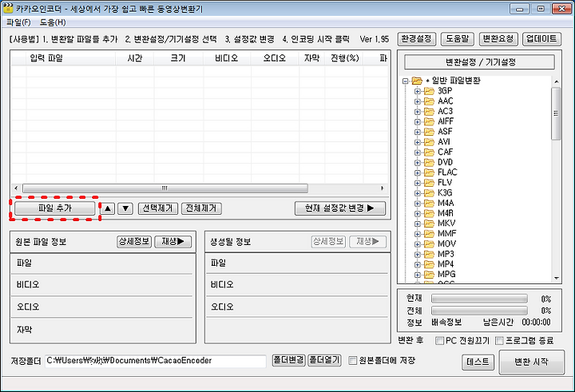Viewport: 575px width, 392px height.
Task: Select the MP3 folder icon
Action: point(429,254)
